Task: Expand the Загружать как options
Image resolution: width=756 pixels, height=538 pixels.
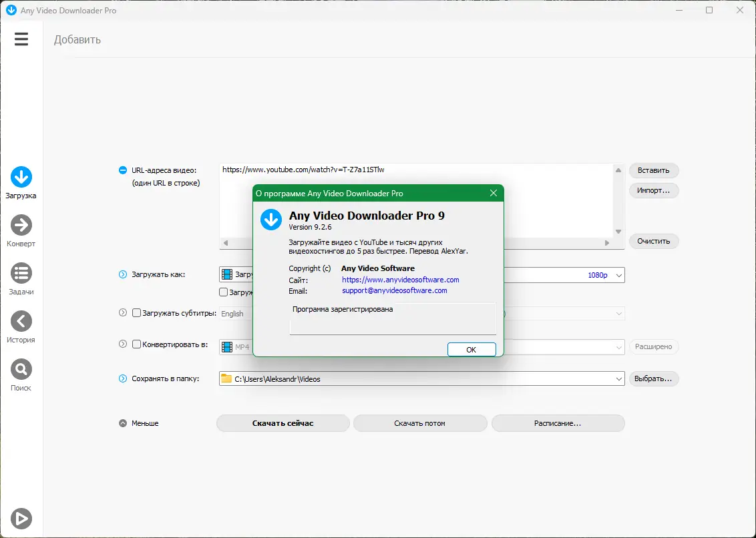Action: click(123, 274)
